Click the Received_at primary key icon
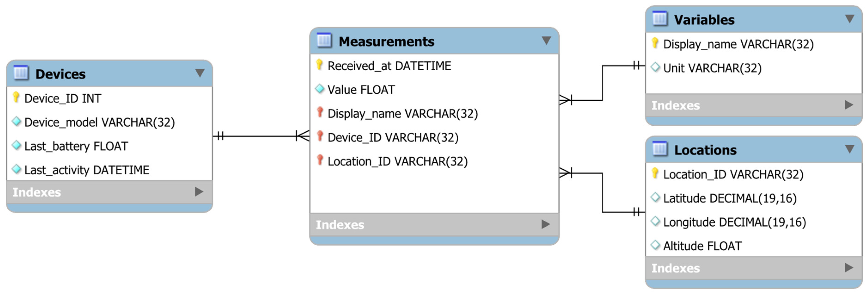 pyautogui.click(x=319, y=65)
